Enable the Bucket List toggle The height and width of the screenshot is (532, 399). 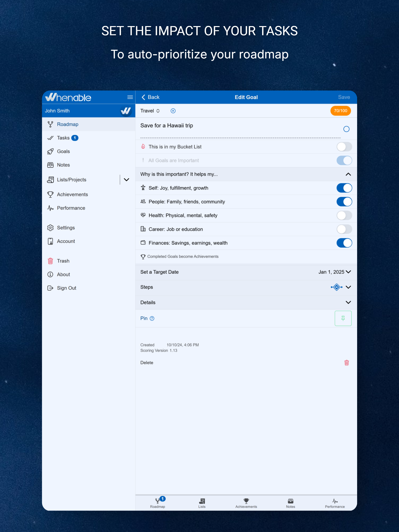point(344,147)
